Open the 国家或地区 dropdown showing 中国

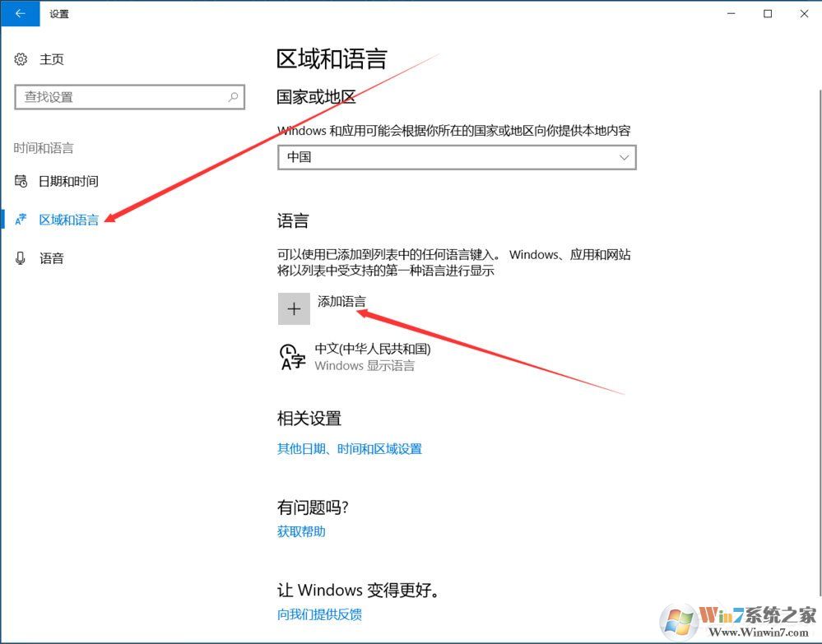pos(457,157)
